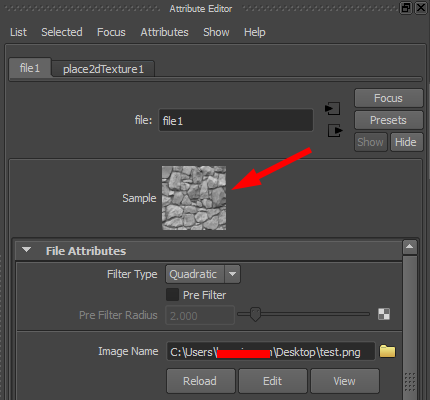Click the Edit button under Image Name
430x400 pixels.
tap(273, 381)
